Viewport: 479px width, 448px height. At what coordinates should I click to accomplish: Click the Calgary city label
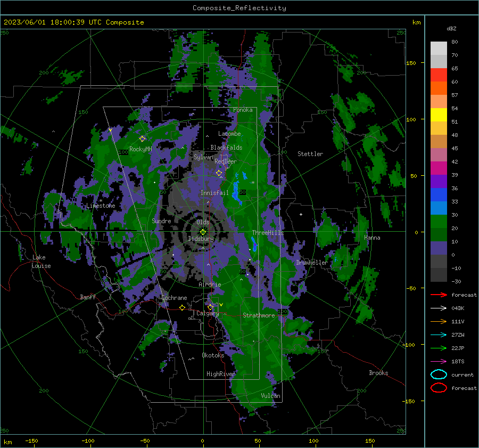[x=208, y=313]
